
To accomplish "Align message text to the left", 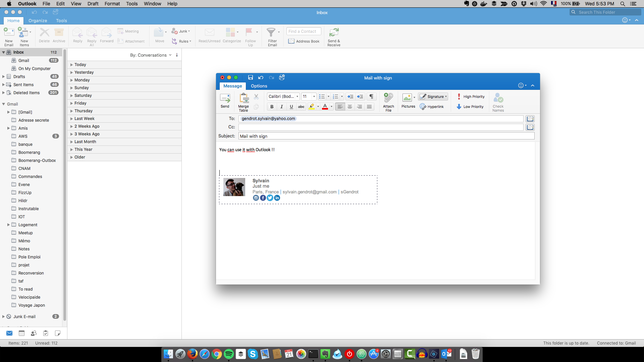I will (340, 107).
